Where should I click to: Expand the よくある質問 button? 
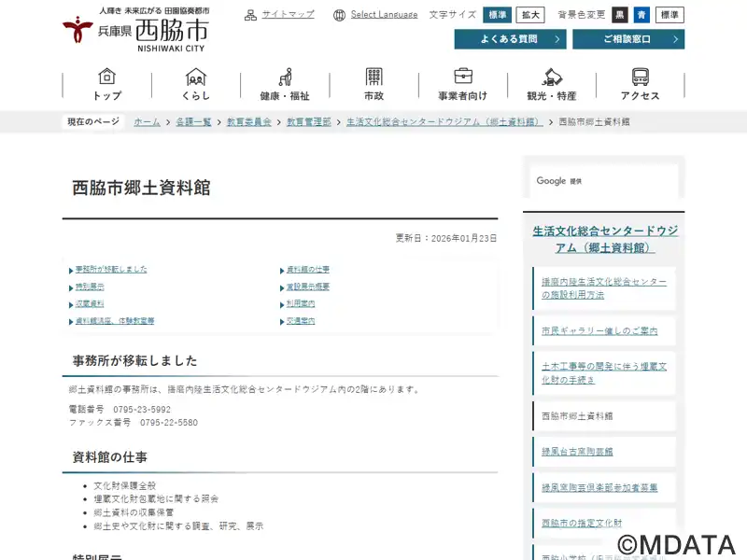pos(510,39)
